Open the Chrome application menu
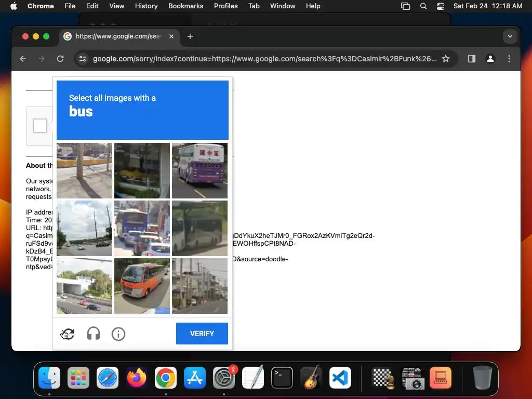 (x=41, y=6)
